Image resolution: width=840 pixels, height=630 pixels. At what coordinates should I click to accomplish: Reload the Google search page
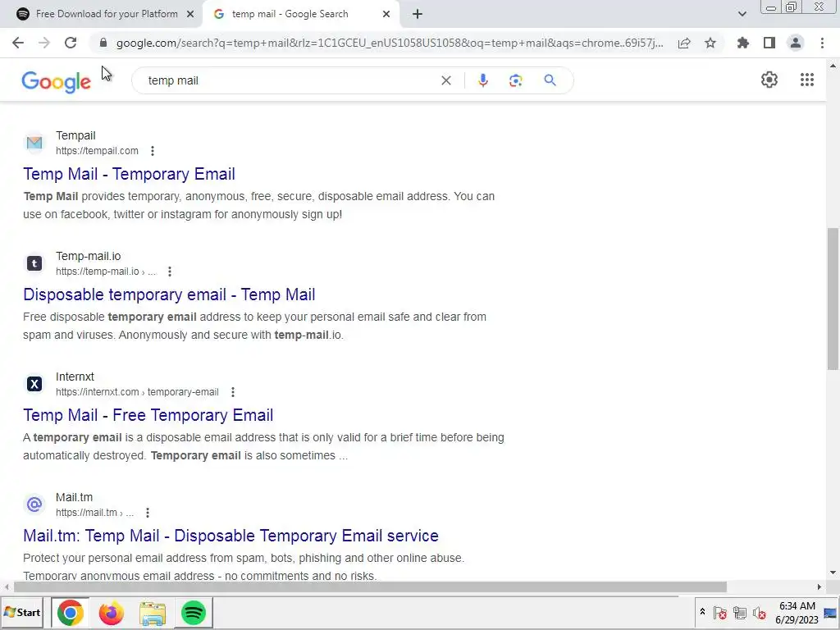point(71,43)
